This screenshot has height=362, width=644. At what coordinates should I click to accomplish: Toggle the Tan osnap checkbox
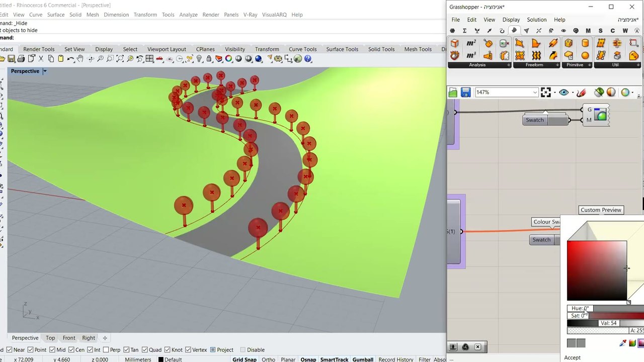click(x=126, y=350)
